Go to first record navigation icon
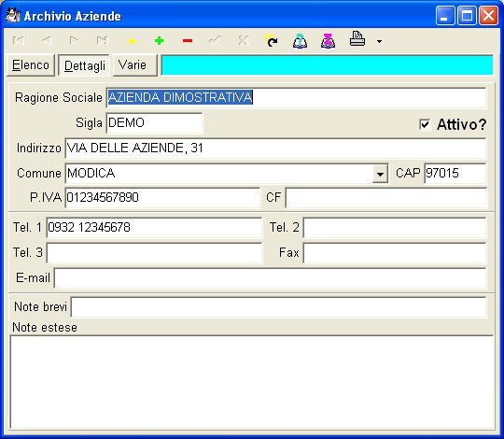Image resolution: width=504 pixels, height=439 pixels. pos(19,40)
